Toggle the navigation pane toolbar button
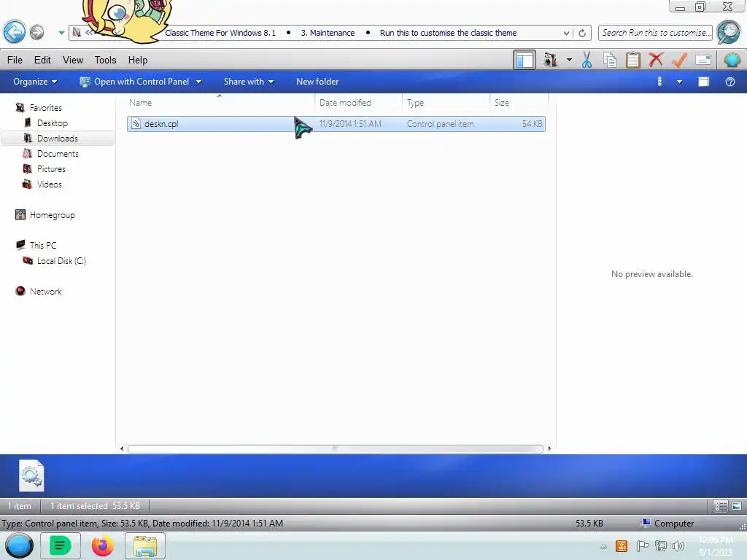The height and width of the screenshot is (560, 747). pos(525,60)
